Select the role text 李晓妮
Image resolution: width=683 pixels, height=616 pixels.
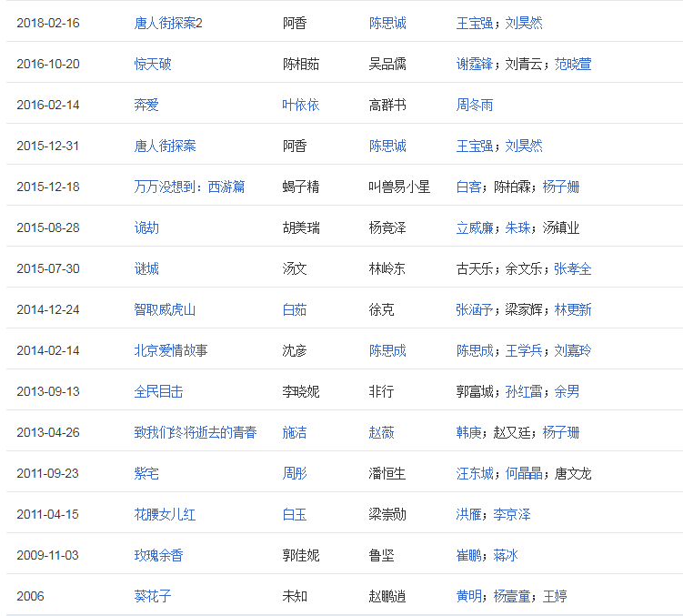[x=300, y=392]
